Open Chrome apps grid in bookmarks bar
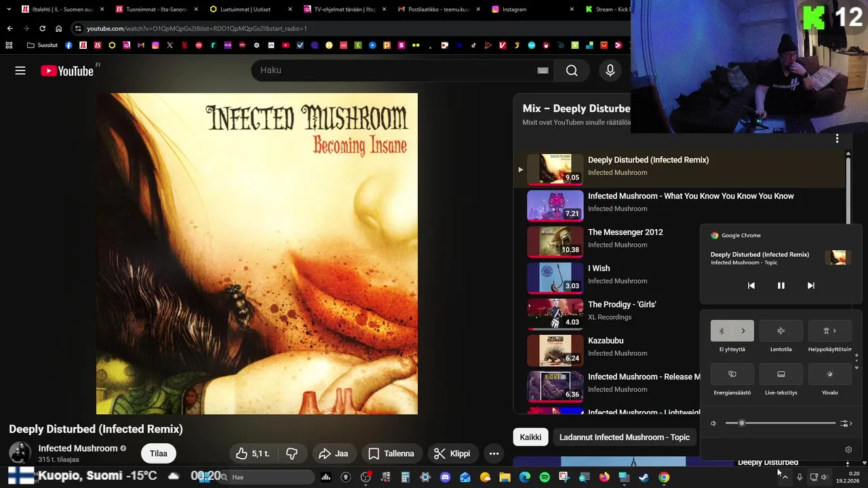 pyautogui.click(x=9, y=45)
